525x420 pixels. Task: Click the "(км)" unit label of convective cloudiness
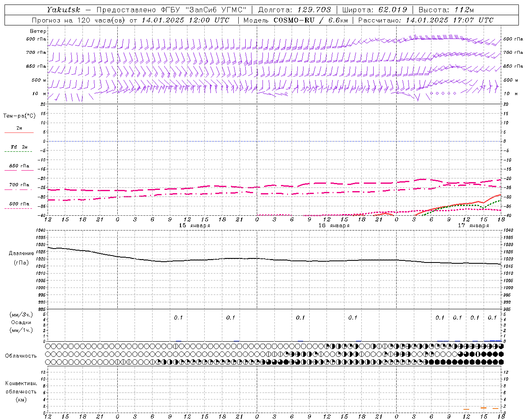click(21, 399)
